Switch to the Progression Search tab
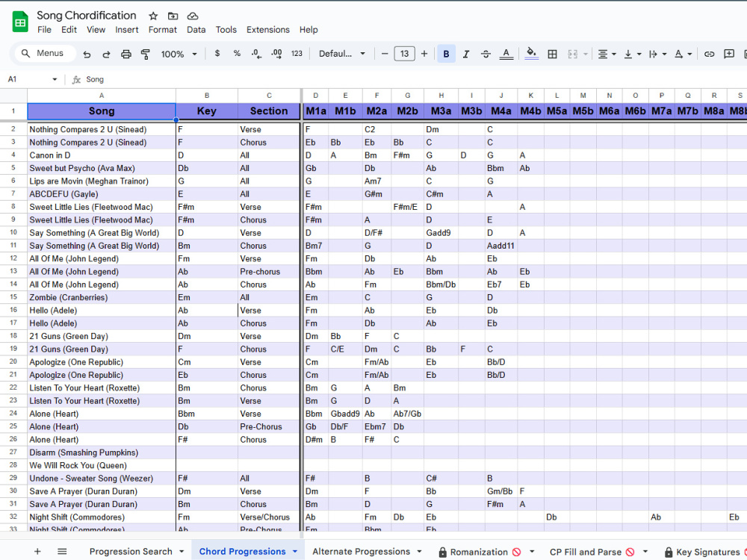The height and width of the screenshot is (560, 747). tap(131, 552)
